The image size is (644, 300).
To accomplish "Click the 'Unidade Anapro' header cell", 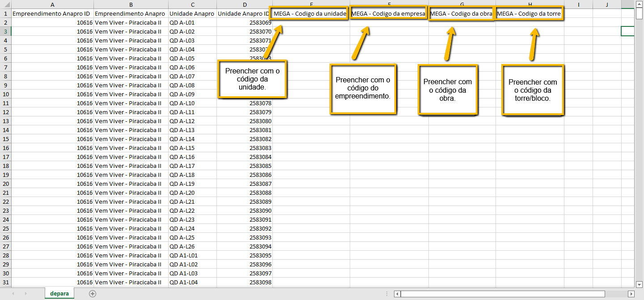I will pos(192,14).
